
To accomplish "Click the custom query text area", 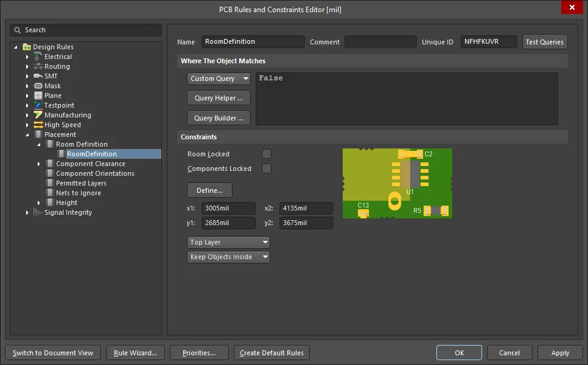I will point(407,99).
